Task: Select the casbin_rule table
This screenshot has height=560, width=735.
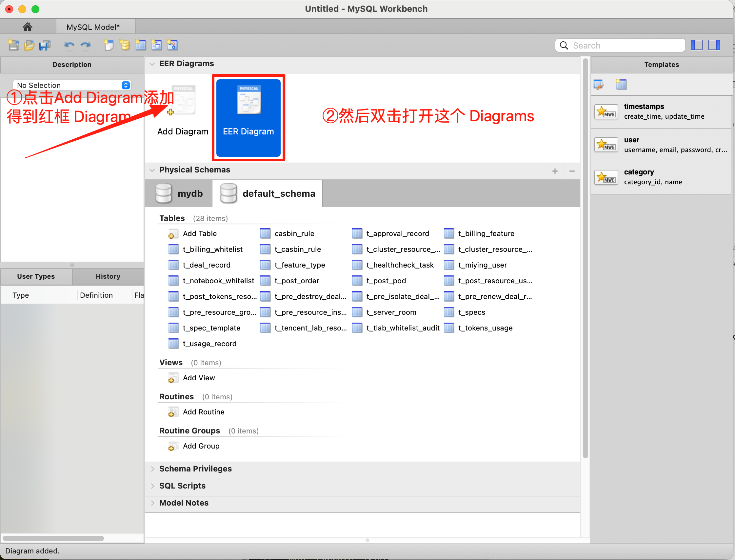Action: 287,234
